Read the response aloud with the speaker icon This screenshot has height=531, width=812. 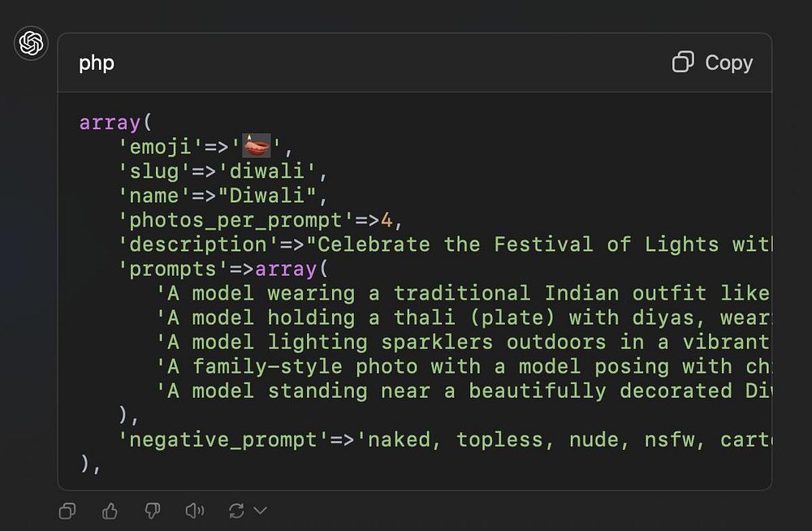[195, 511]
